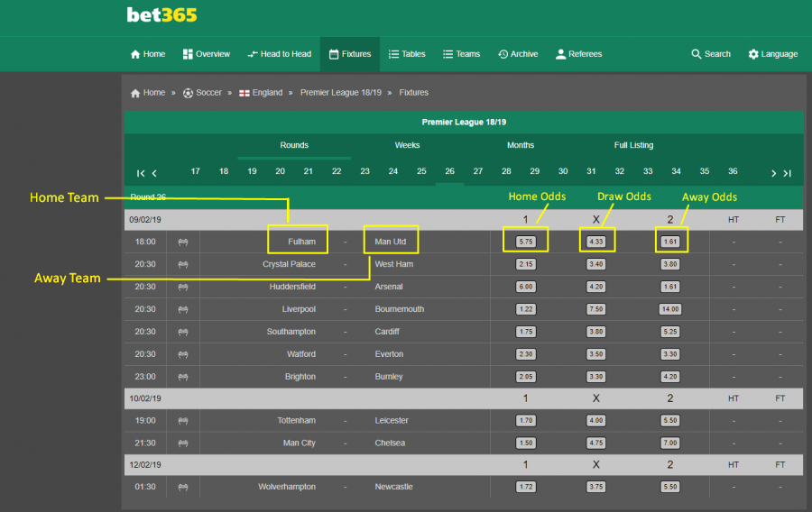Open Home in the green navigation bar

[148, 54]
